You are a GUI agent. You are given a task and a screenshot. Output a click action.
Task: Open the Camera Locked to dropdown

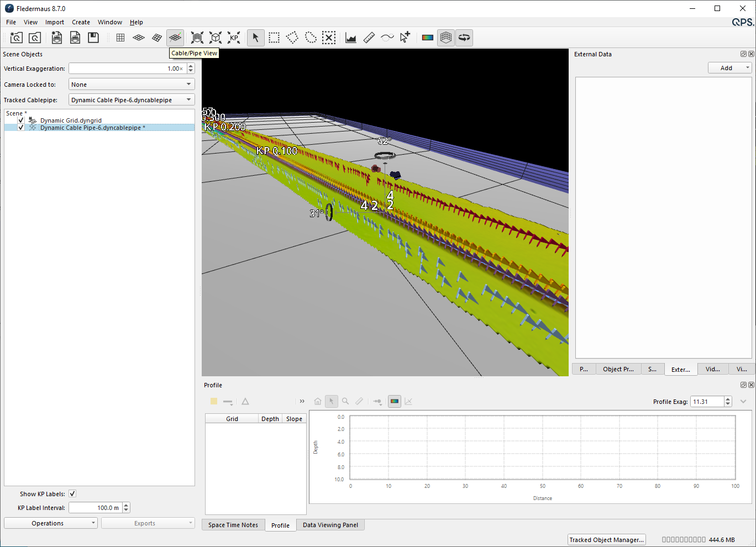[x=132, y=85]
